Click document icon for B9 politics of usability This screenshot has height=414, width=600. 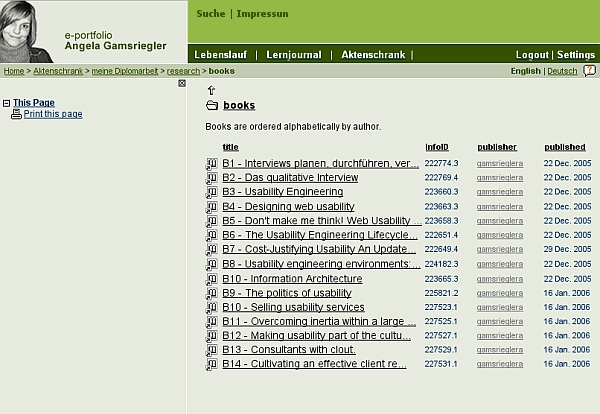pos(211,293)
